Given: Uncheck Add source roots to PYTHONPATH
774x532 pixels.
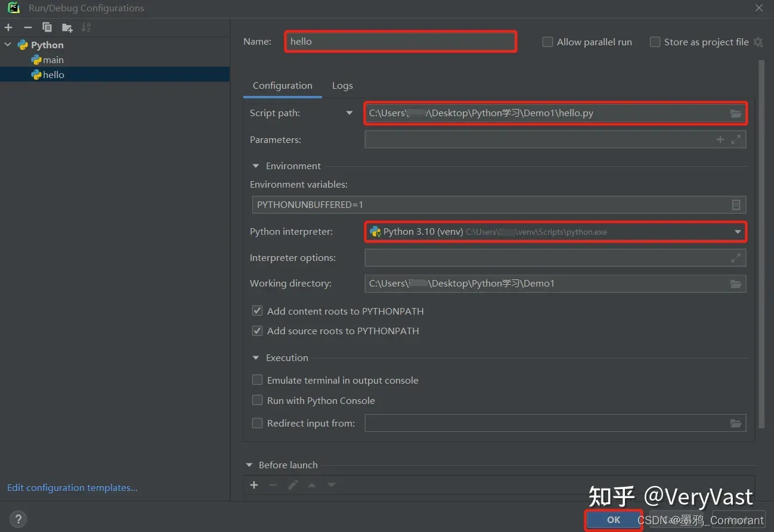Looking at the screenshot, I should pos(258,331).
